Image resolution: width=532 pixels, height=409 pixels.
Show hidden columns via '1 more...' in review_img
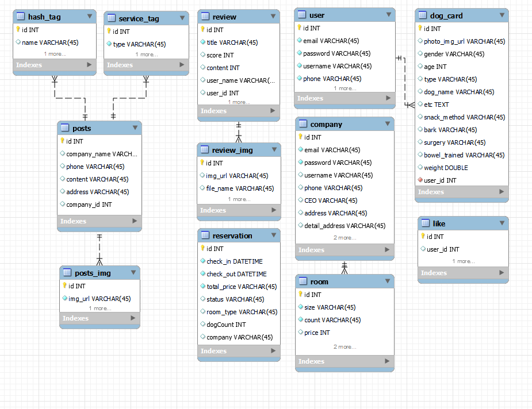[x=239, y=199]
